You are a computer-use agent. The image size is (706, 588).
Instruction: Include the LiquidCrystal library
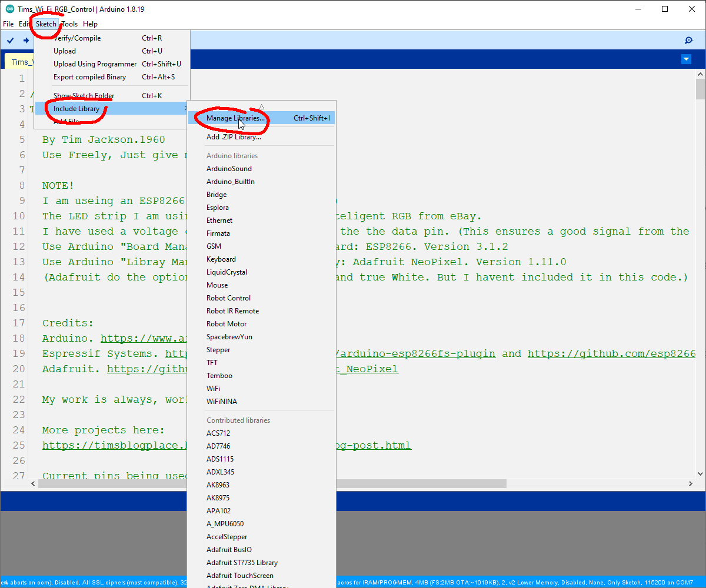pos(261,272)
